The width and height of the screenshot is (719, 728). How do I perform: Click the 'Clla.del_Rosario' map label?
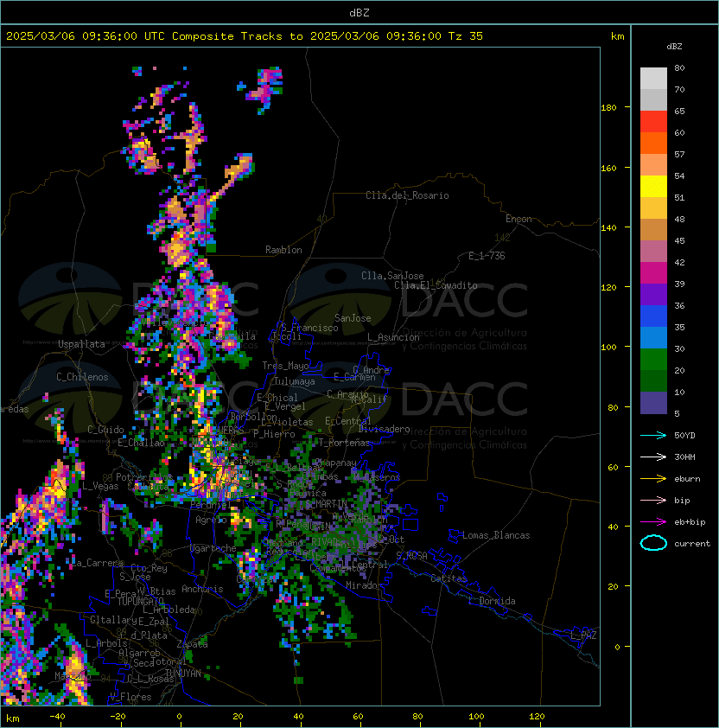(x=407, y=195)
